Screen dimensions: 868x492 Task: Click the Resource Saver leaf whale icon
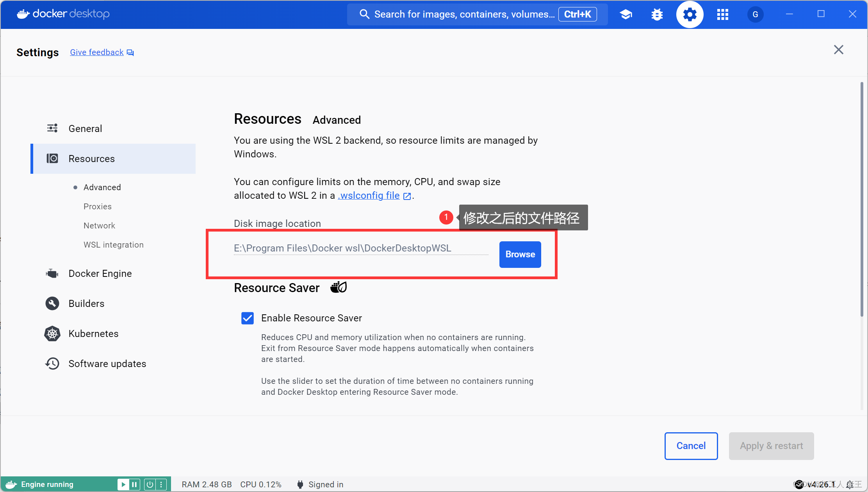[339, 287]
